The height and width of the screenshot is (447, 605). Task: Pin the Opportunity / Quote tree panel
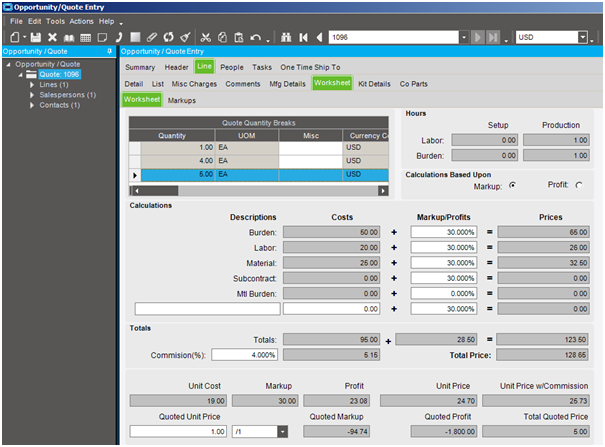point(109,50)
